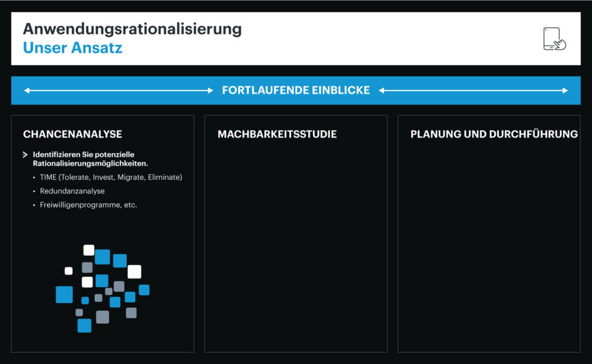Toggle the bullet beside 'Freiwilligenprogramme, etc.'
The width and height of the screenshot is (592, 364).
coord(35,204)
